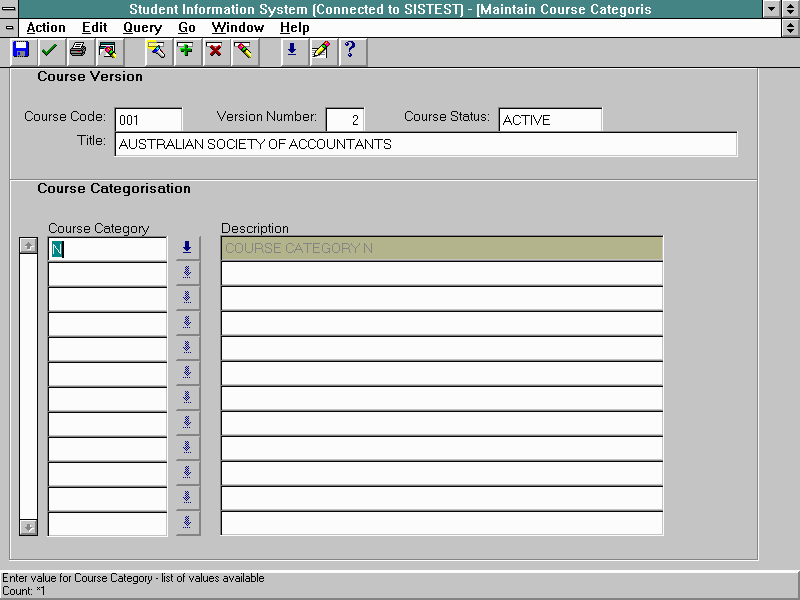Click the notepad and pencil edit icon
800x600 pixels.
point(320,50)
